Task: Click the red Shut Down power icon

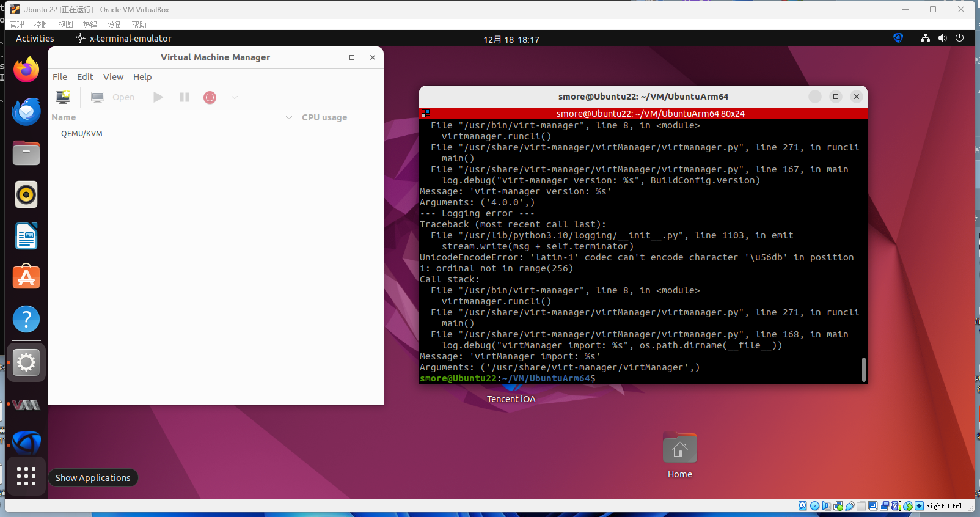Action: pyautogui.click(x=210, y=97)
